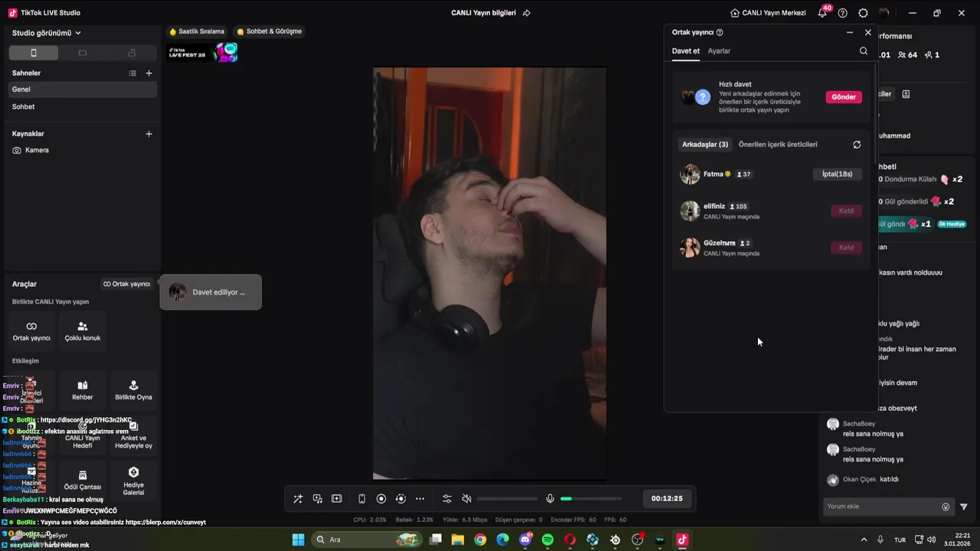
Task: Open the Rehber tool
Action: 83,390
